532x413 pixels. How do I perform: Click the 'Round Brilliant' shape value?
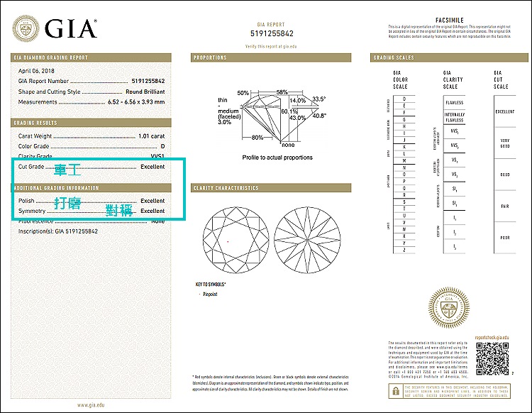tap(145, 92)
